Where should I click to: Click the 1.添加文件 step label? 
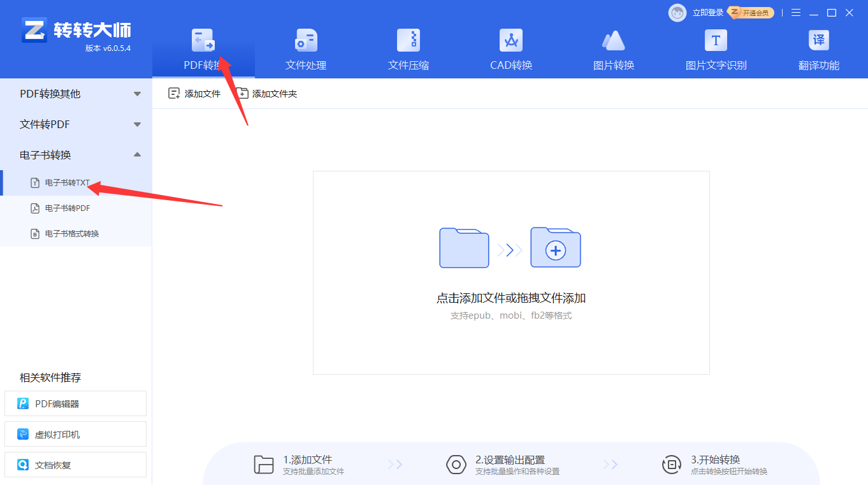pos(308,460)
